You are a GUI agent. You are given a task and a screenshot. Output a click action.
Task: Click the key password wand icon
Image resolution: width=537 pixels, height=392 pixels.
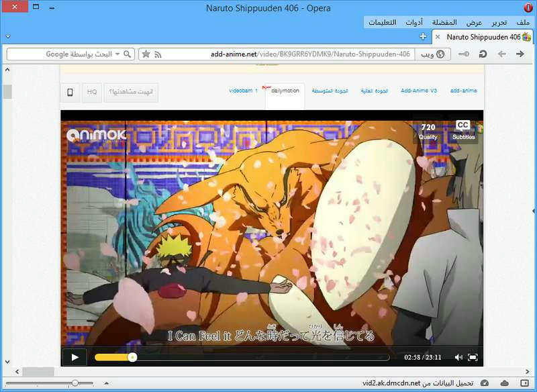pos(464,54)
